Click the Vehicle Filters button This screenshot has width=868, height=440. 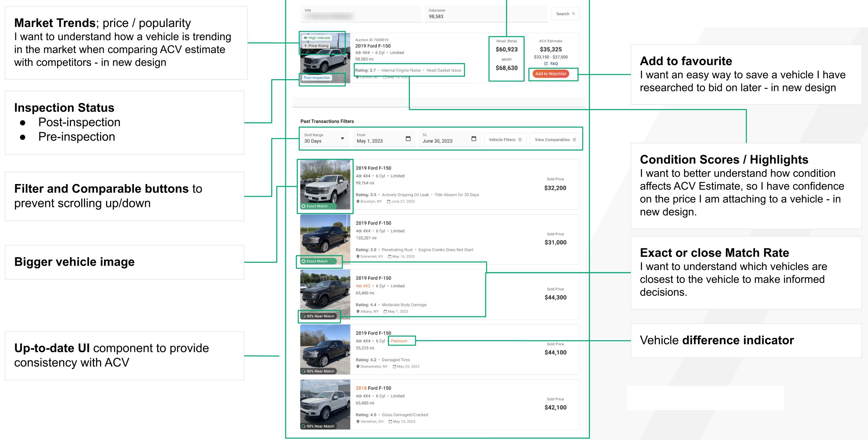(x=505, y=140)
